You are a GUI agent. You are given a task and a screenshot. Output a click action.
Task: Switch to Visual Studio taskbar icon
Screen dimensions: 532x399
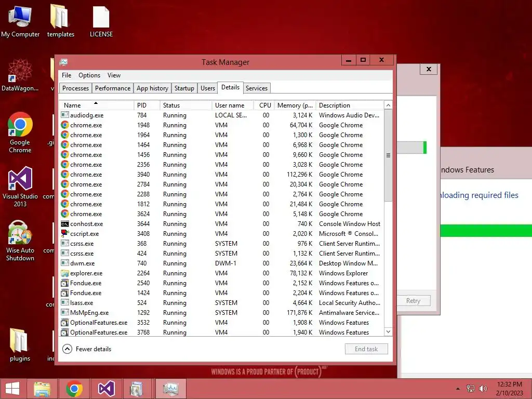pos(106,389)
